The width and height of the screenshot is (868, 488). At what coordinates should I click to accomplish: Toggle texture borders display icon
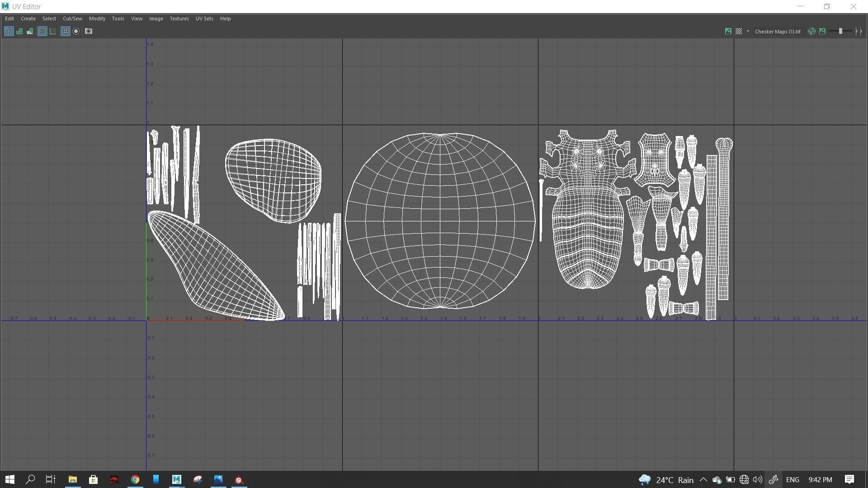point(42,31)
